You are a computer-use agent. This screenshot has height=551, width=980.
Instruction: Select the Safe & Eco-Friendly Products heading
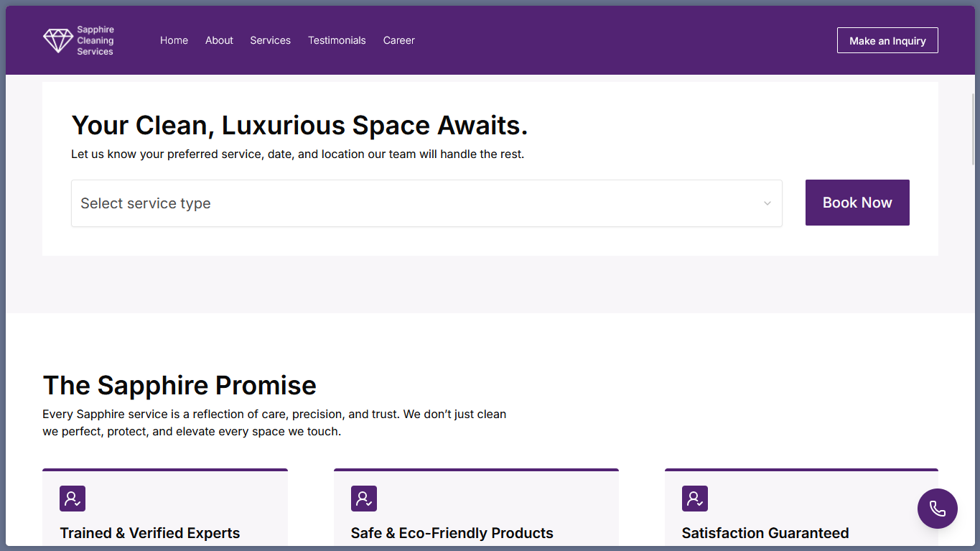coord(452,533)
